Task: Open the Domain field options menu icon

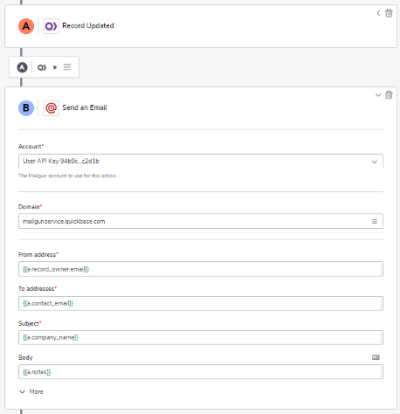Action: 374,221
